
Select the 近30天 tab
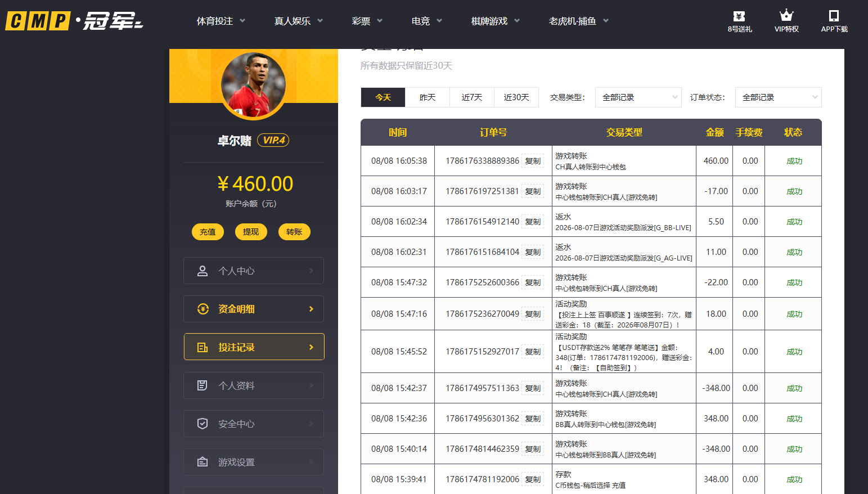coord(516,97)
